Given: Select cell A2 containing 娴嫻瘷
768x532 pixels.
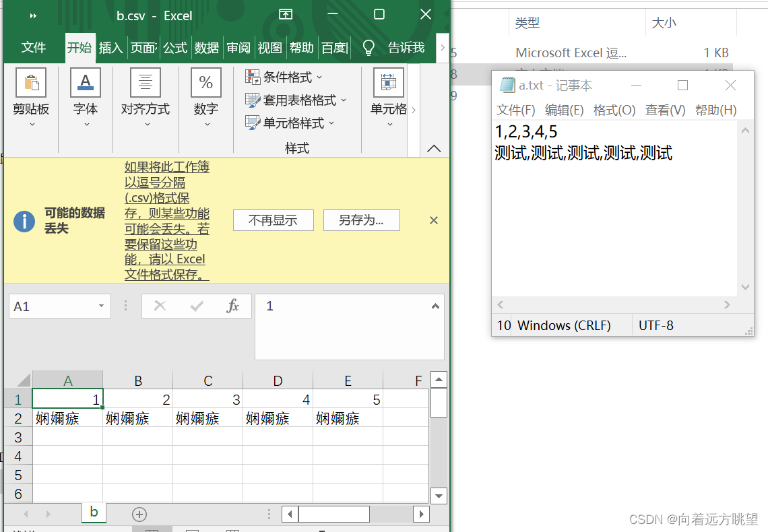Looking at the screenshot, I should point(67,418).
